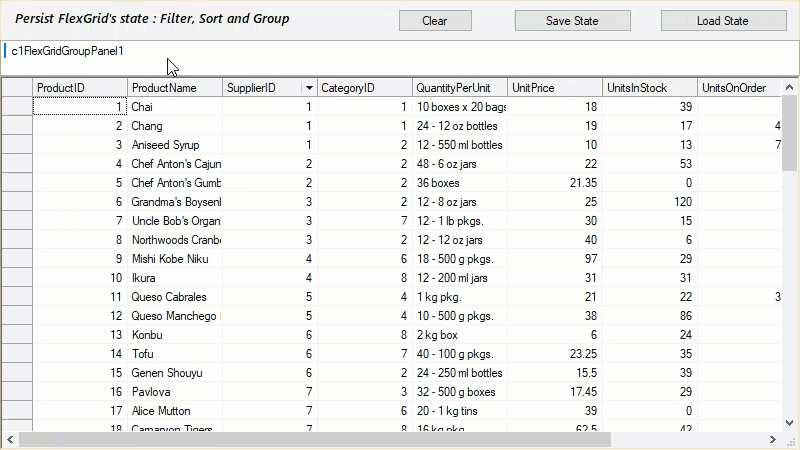Click the horizontal scrollbar left arrow
Image resolution: width=800 pixels, height=450 pixels.
pos(9,440)
